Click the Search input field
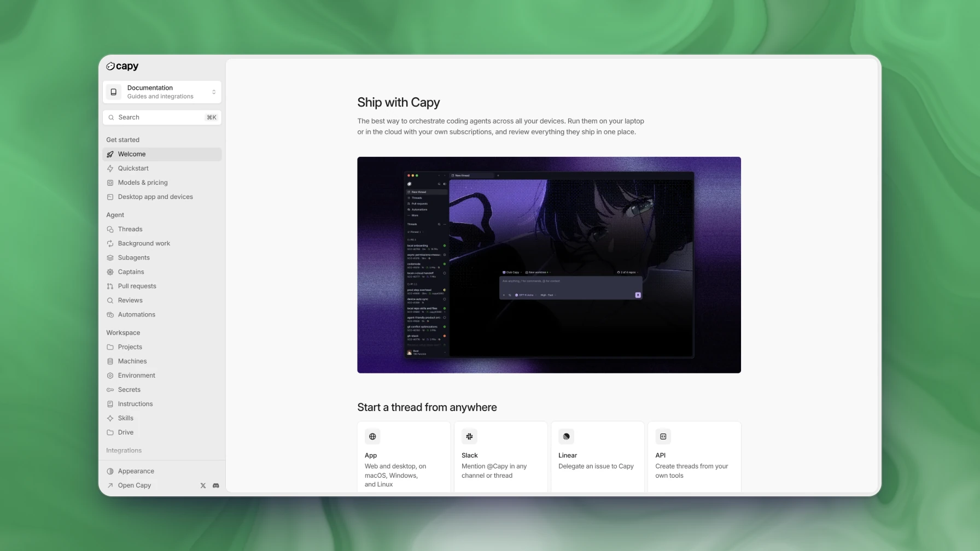This screenshot has height=551, width=980. point(162,118)
